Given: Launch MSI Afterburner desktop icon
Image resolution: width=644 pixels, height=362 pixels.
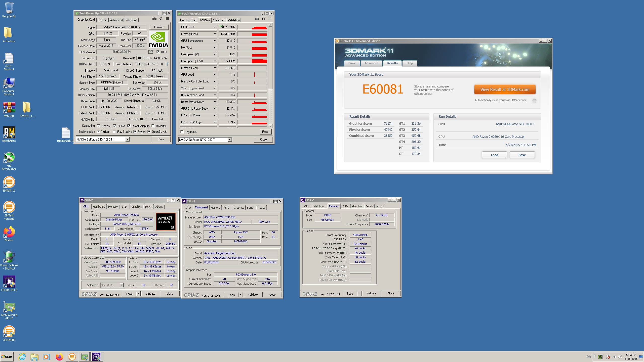Looking at the screenshot, I should 9,161.
